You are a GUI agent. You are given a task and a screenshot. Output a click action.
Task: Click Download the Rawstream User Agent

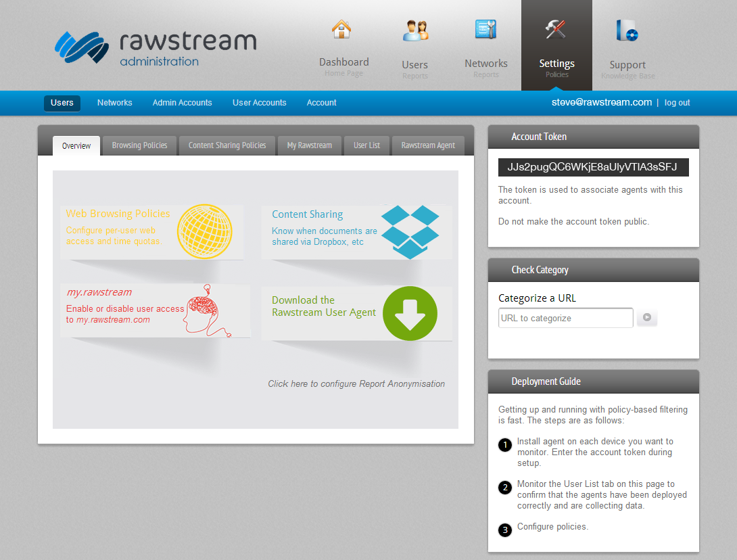[x=324, y=306]
